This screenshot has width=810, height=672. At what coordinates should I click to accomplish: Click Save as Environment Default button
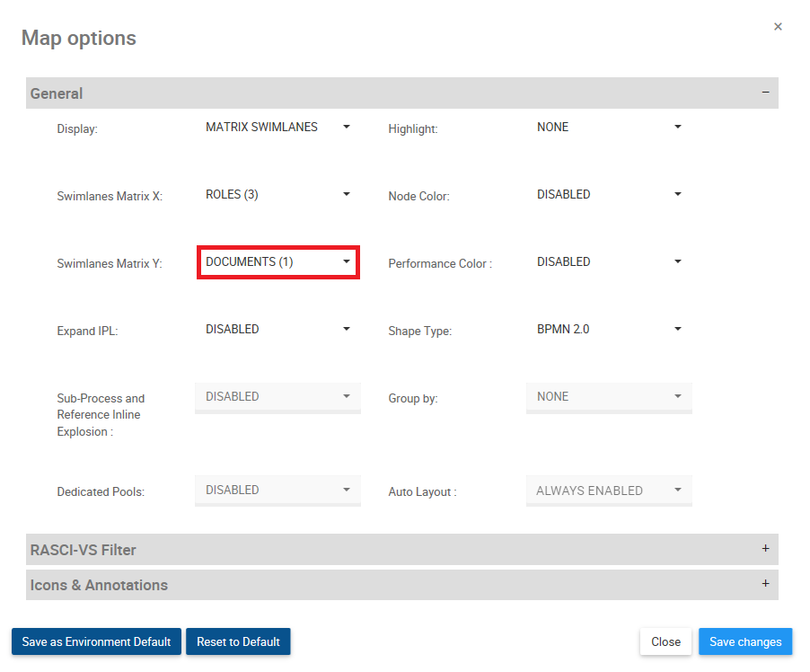(96, 641)
